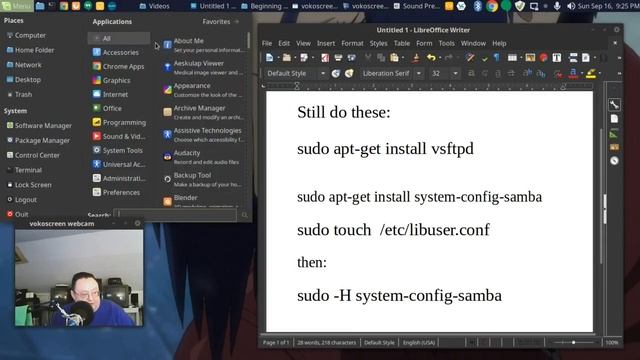Open the Styles menu in Writer
Image resolution: width=640 pixels, height=360 pixels.
378,43
